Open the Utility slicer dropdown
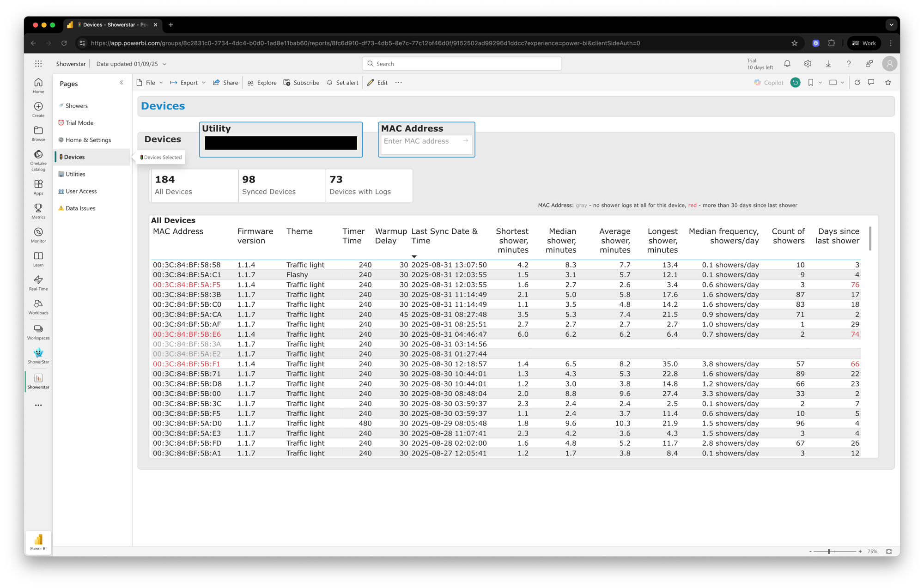 click(x=281, y=143)
